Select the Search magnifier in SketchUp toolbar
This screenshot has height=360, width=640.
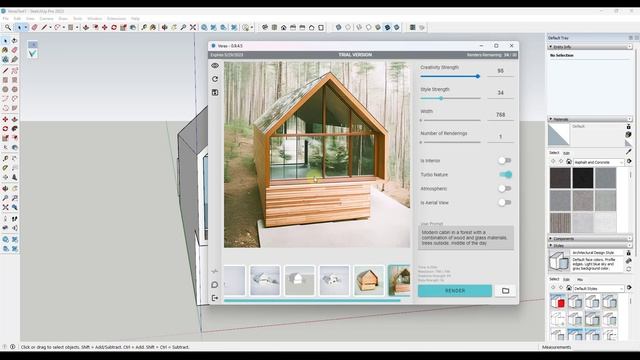click(x=8, y=27)
